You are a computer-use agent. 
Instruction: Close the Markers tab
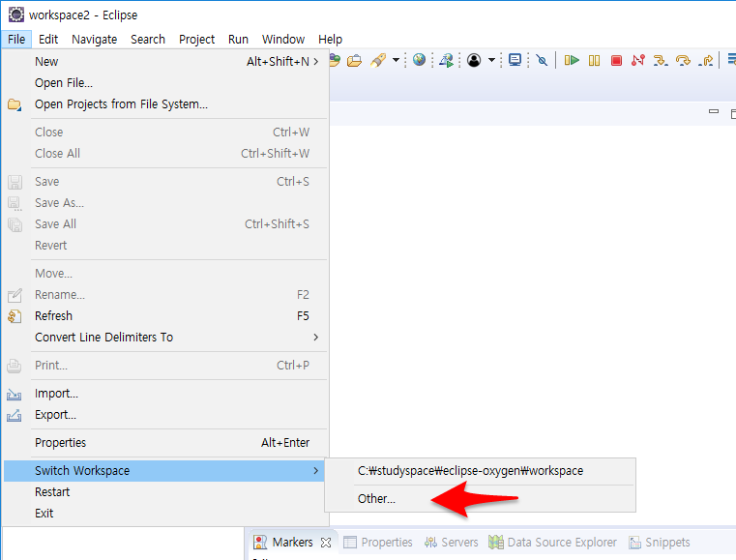(326, 543)
